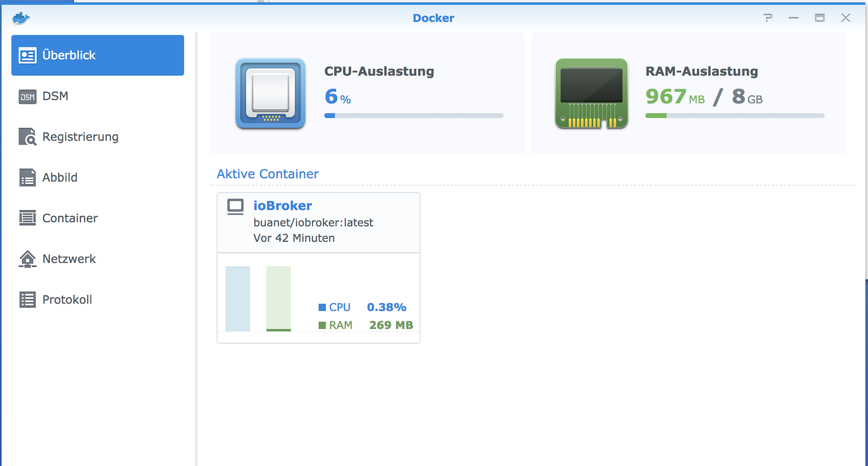
Task: Close the Docker window
Action: (846, 18)
